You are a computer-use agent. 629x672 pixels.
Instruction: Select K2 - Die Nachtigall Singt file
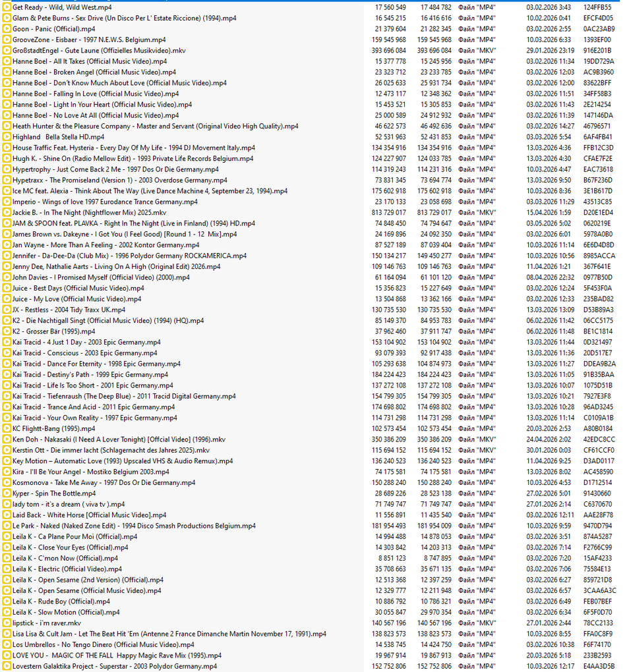click(108, 321)
